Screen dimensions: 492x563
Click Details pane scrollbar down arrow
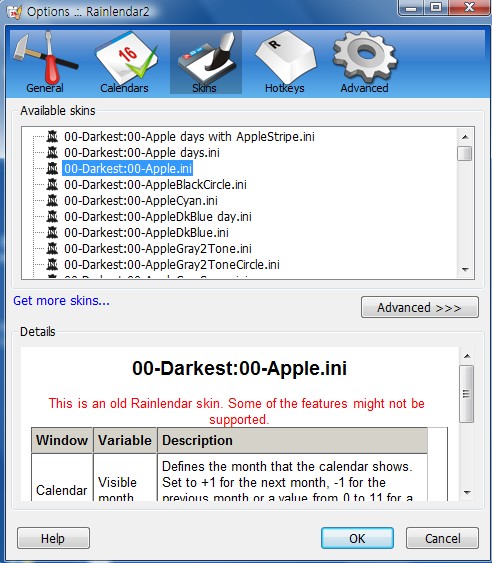tap(467, 493)
